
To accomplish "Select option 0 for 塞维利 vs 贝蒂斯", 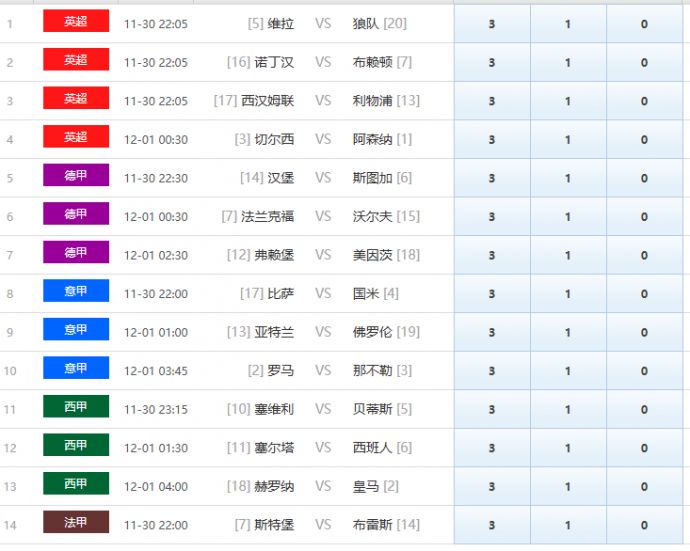I will [644, 409].
